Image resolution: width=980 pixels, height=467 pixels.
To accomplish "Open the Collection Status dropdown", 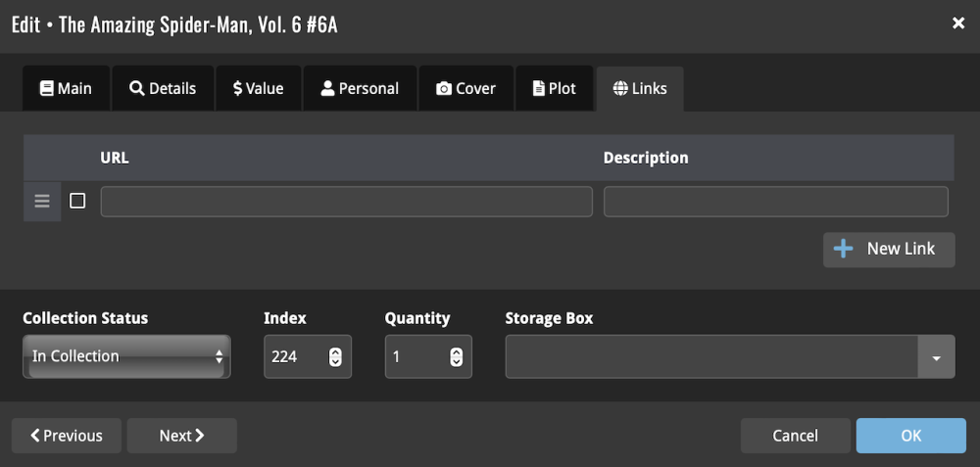I will coord(126,356).
